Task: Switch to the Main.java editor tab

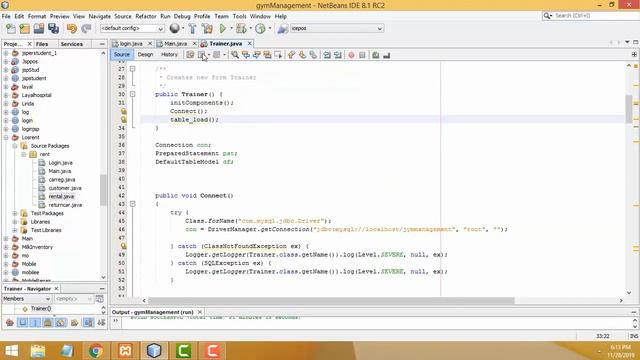Action: click(x=176, y=44)
